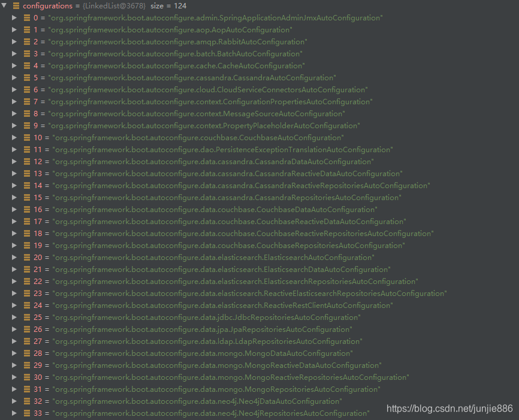
Task: Click the field icon of entry 32
Action: click(27, 401)
